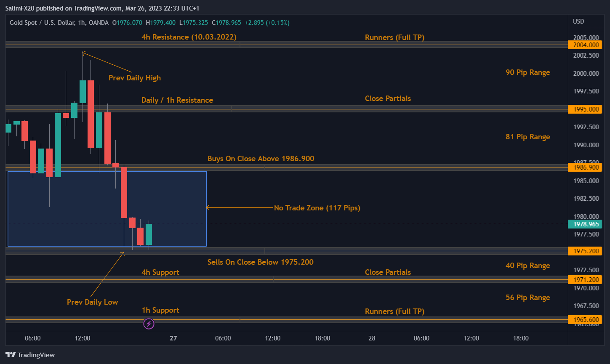
Task: Click the 'Daily / 1h Resistance' text
Action: [177, 100]
